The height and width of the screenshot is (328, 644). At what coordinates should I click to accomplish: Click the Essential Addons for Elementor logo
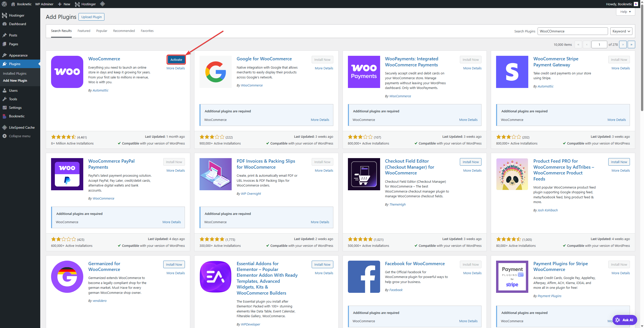click(x=216, y=277)
